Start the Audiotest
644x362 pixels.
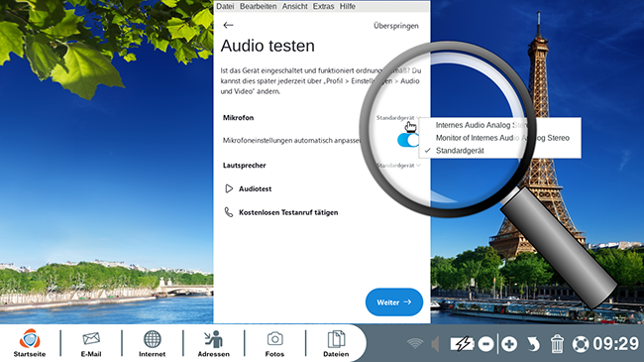(255, 188)
